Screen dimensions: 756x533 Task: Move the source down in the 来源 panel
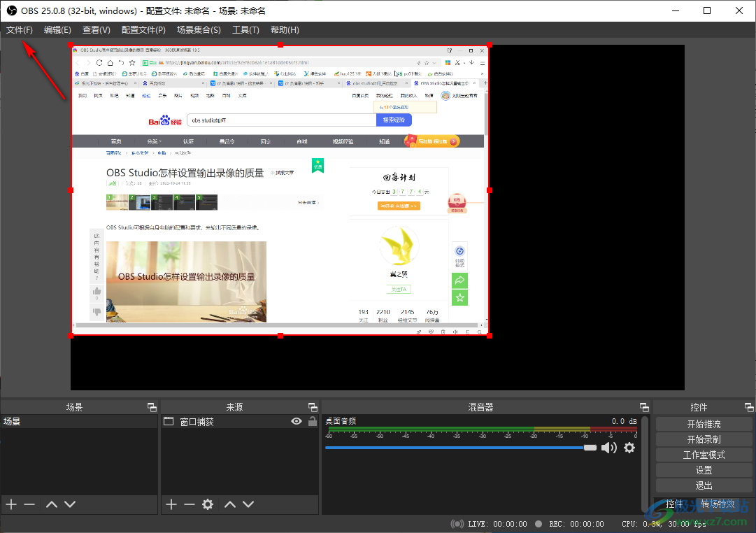(248, 504)
